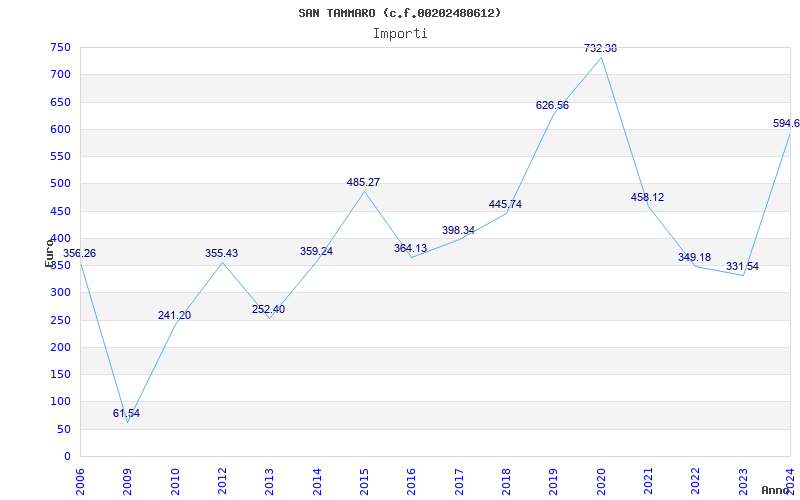
Task: Click the 750 y-axis tick label
Action: click(x=60, y=47)
